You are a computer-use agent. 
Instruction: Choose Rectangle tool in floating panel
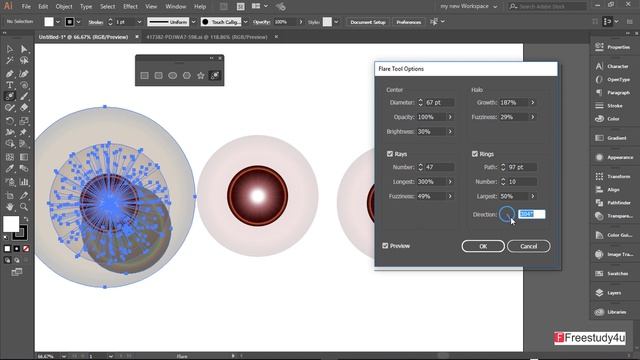(144, 76)
